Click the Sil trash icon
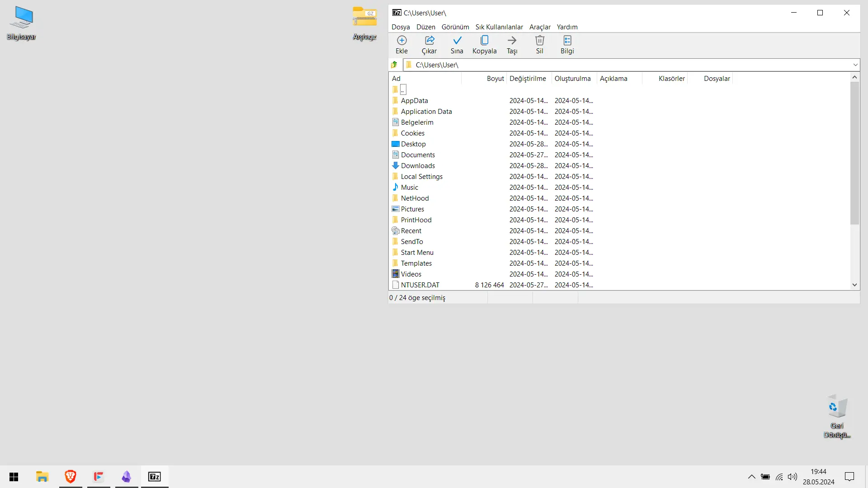The width and height of the screenshot is (868, 488). coord(540,45)
